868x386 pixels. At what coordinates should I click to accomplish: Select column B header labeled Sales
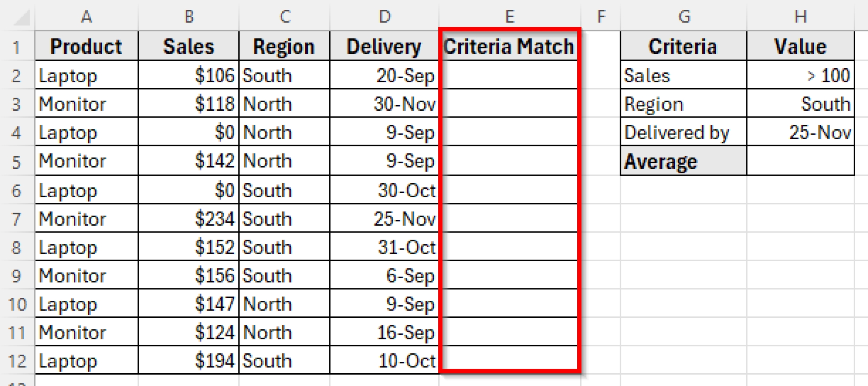point(189,17)
